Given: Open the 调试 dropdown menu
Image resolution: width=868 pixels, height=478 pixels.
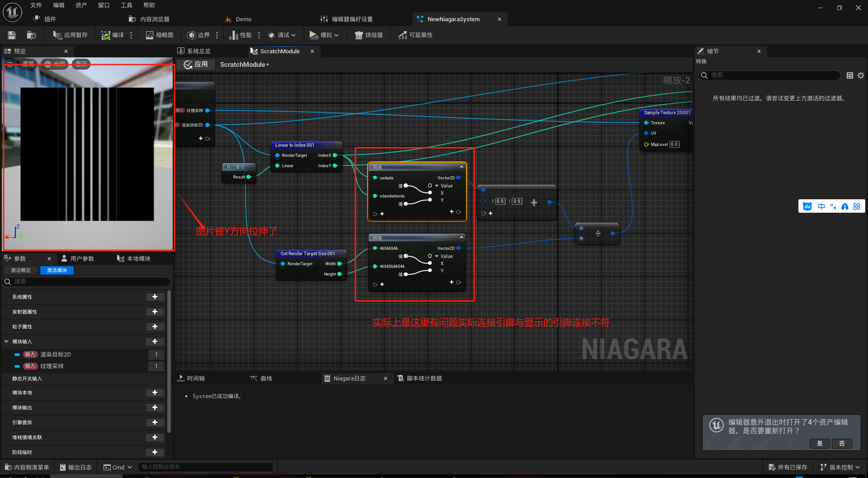Looking at the screenshot, I should [x=281, y=35].
